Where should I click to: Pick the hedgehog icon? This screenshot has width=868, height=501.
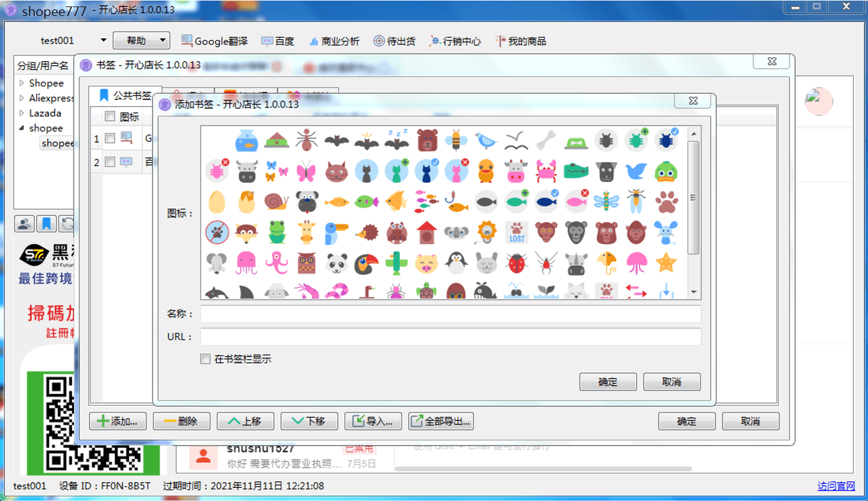[x=366, y=232]
